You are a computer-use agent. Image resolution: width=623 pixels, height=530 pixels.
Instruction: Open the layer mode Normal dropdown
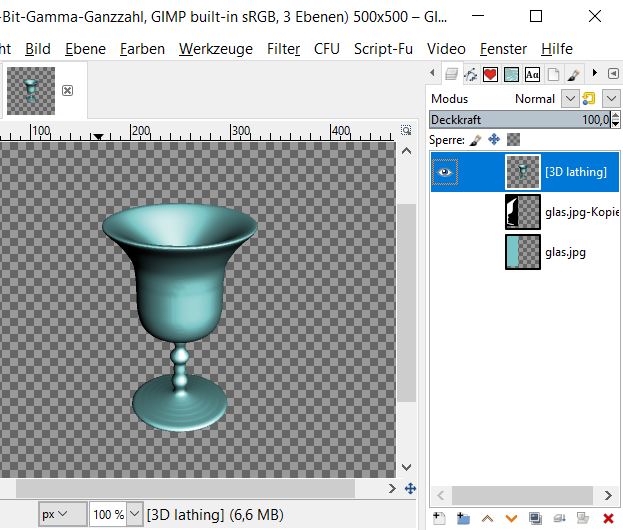point(569,98)
